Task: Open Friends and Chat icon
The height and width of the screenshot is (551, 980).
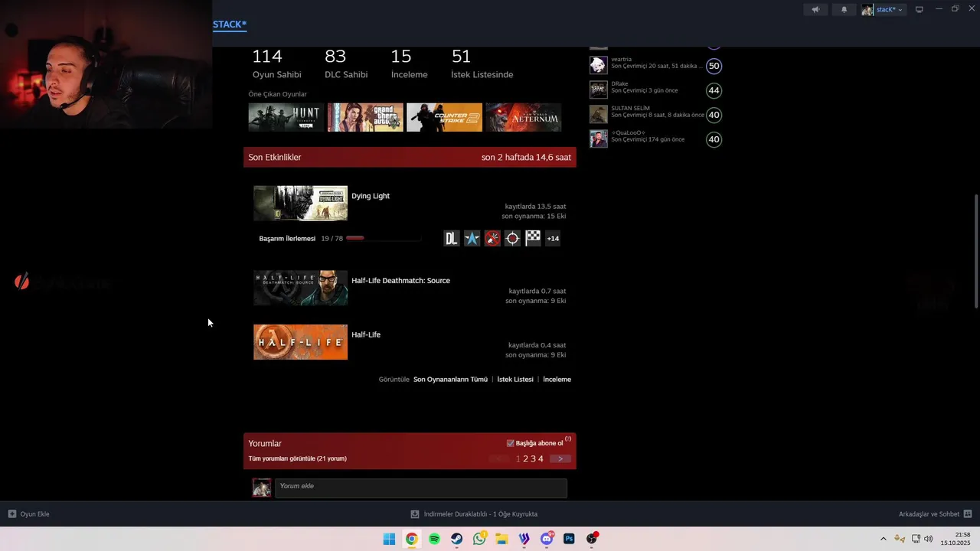Action: point(968,514)
